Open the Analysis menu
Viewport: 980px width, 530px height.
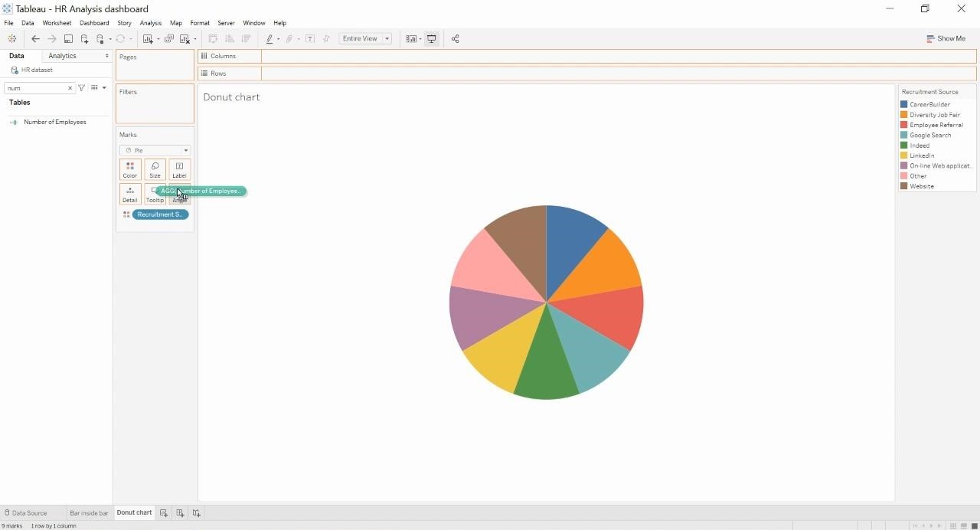tap(150, 23)
